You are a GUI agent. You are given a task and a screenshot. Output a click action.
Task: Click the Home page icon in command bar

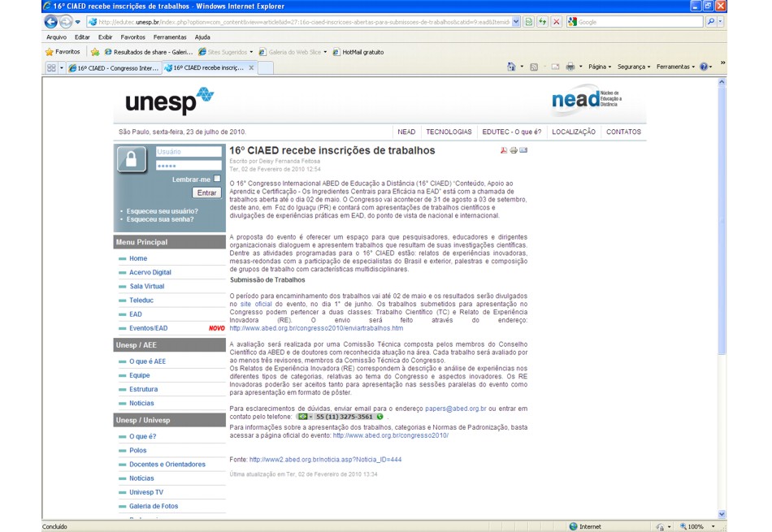511,67
